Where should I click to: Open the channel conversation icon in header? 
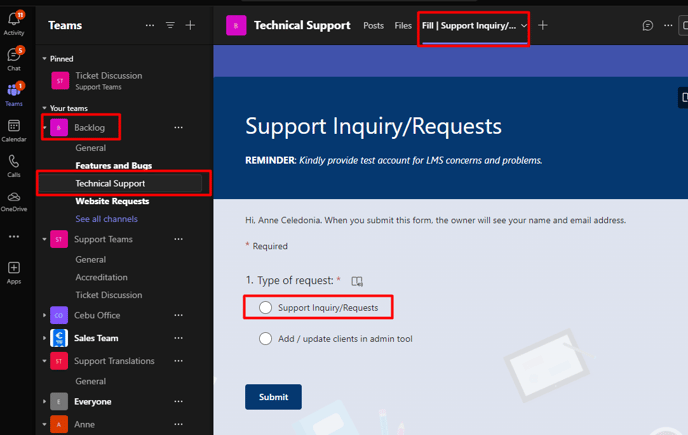tap(648, 25)
